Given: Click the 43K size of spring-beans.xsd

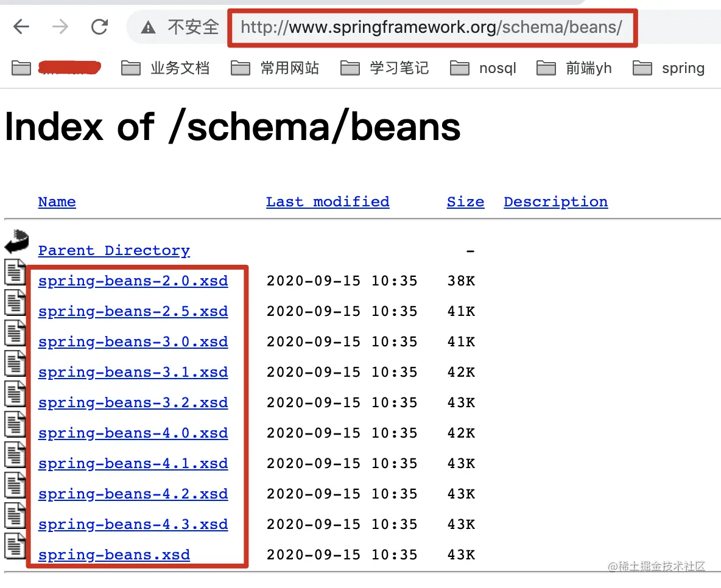Looking at the screenshot, I should click(461, 555).
